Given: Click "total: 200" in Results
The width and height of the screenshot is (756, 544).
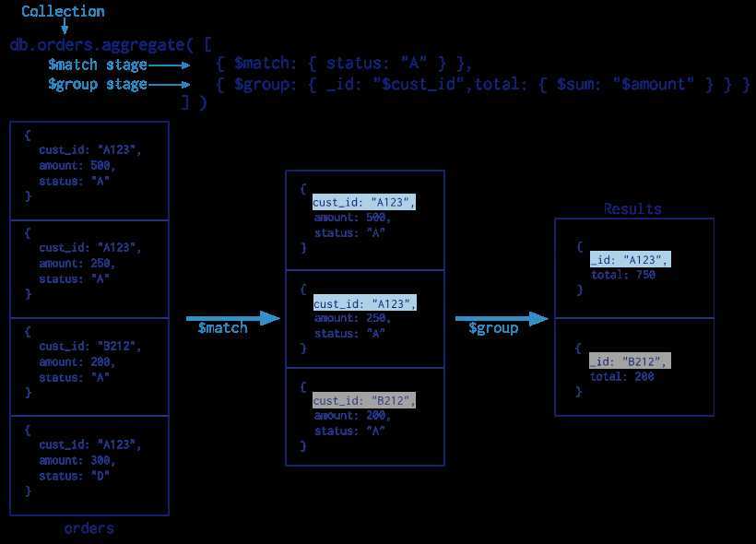Looking at the screenshot, I should click(x=622, y=377).
